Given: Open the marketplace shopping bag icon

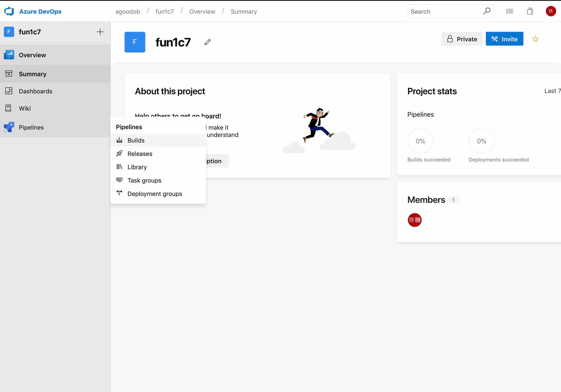Looking at the screenshot, I should click(x=530, y=11).
